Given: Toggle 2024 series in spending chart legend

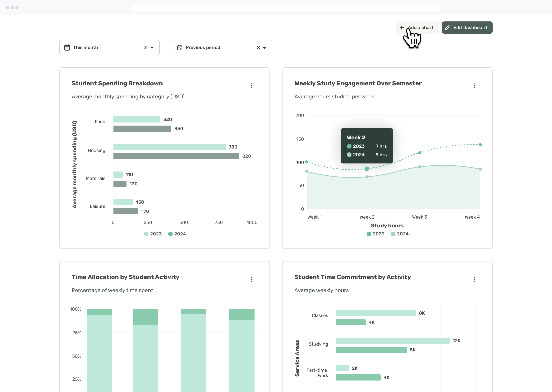Looking at the screenshot, I should point(177,234).
